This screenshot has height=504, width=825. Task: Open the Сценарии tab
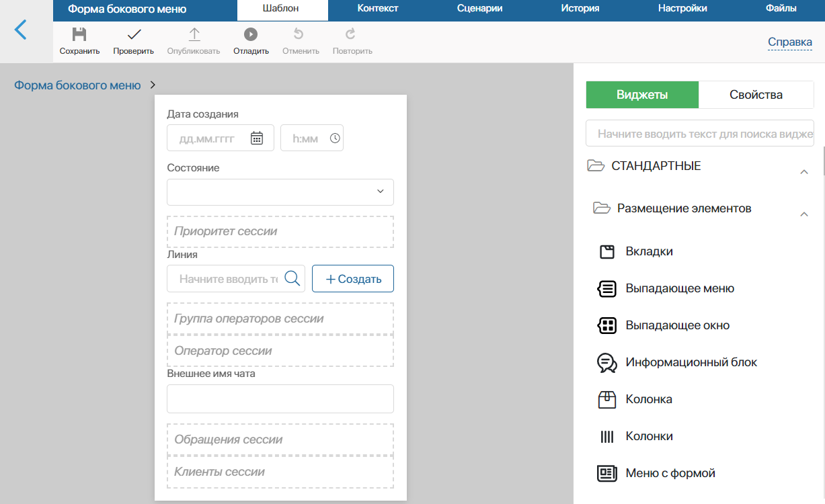pyautogui.click(x=479, y=9)
